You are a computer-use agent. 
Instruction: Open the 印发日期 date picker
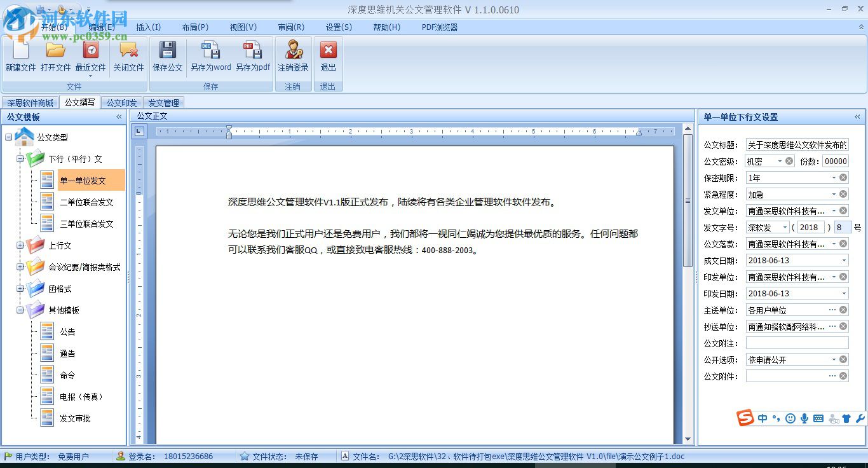coord(844,294)
